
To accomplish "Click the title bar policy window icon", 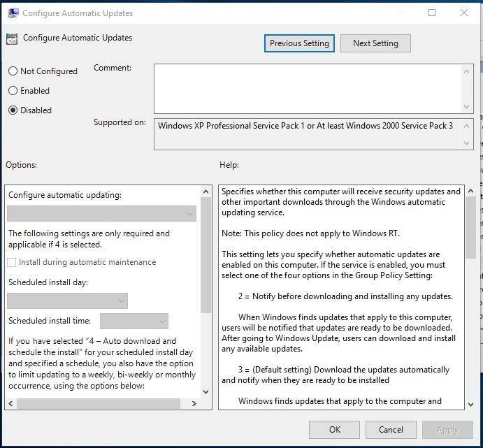I will [x=13, y=13].
